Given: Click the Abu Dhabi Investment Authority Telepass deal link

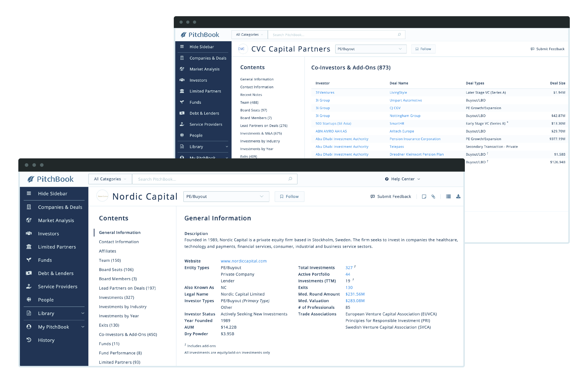Looking at the screenshot, I should (396, 147).
